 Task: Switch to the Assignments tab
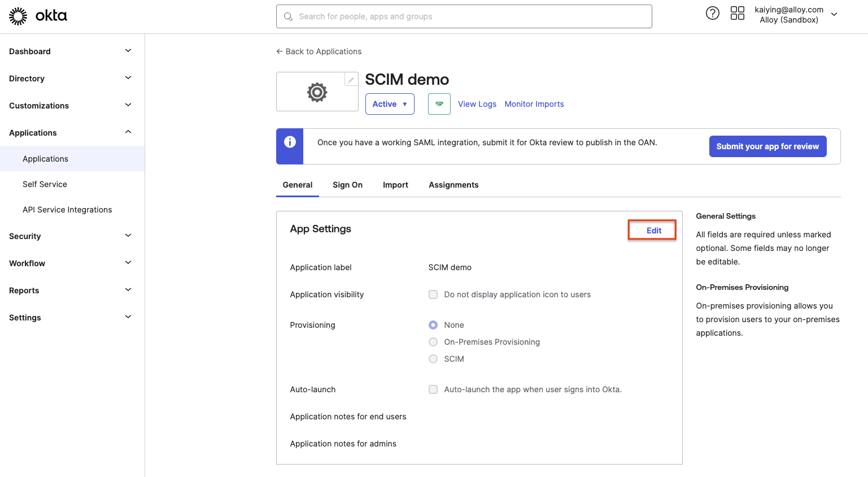453,185
